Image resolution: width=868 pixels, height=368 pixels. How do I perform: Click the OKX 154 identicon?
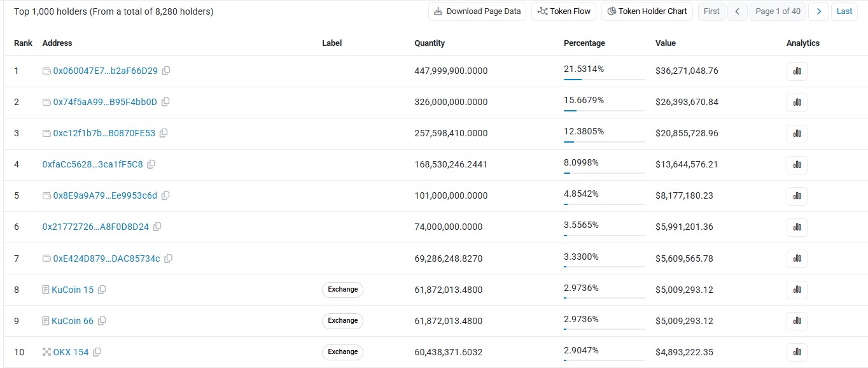(x=46, y=352)
